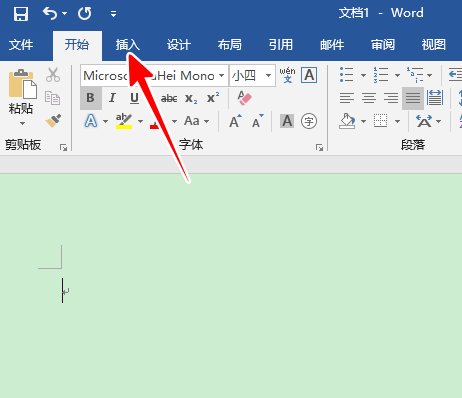Open Customize Quick Access Toolbar menu

click(113, 14)
